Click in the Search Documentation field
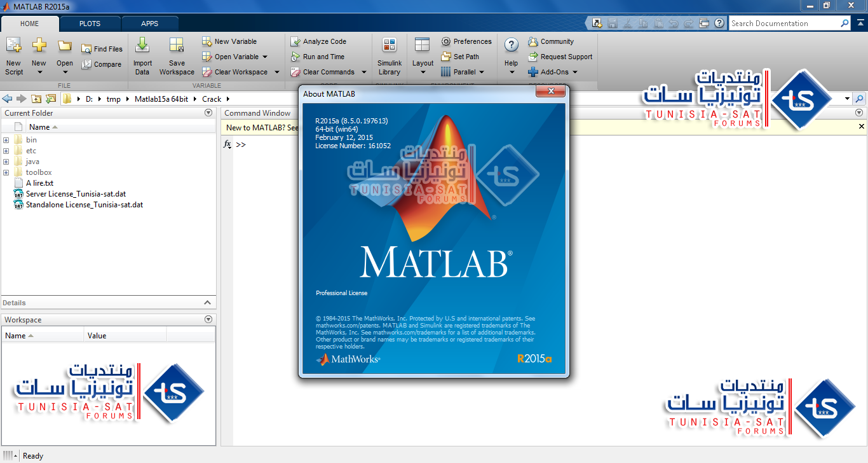868x463 pixels. (784, 24)
